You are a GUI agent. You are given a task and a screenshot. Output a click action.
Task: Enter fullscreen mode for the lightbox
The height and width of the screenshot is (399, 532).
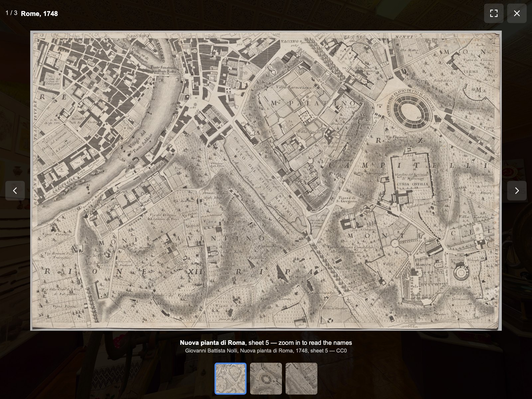(x=494, y=13)
